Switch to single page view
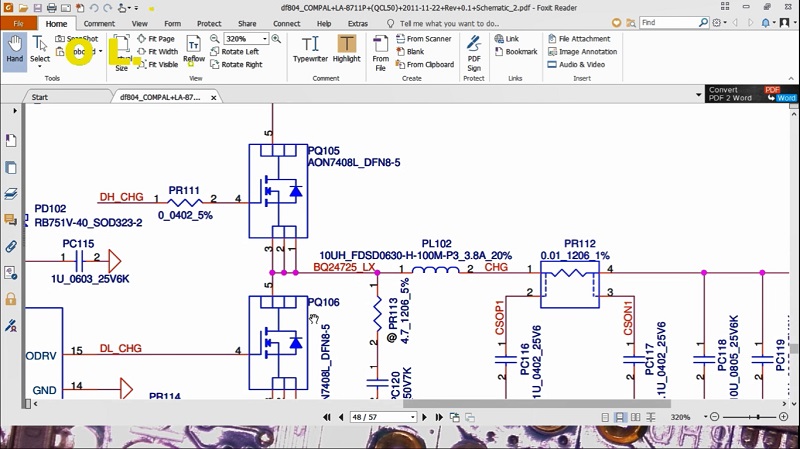This screenshot has height=449, width=800. [605, 417]
